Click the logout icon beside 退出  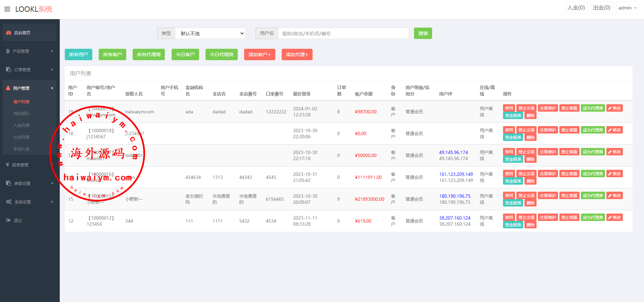(x=8, y=220)
